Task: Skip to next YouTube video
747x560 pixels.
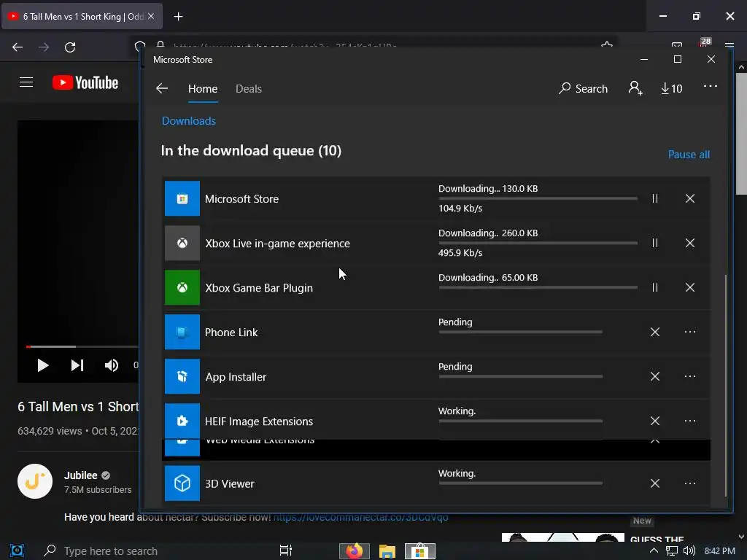Action: point(77,365)
